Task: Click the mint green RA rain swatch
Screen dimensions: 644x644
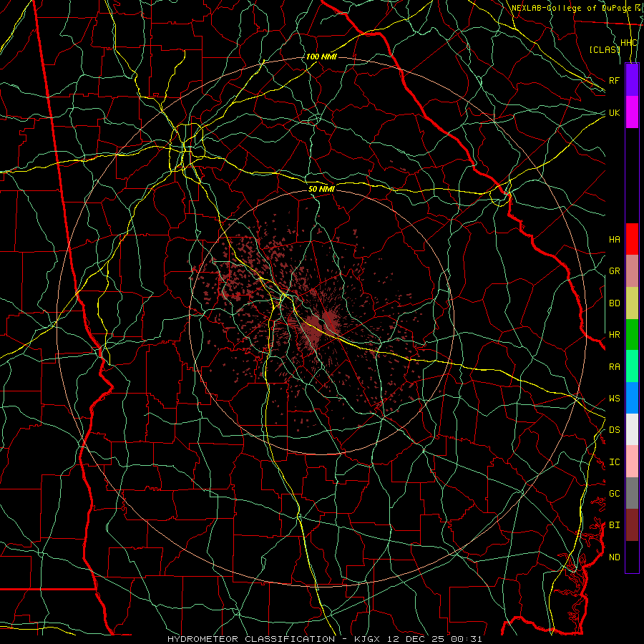Action: click(x=632, y=366)
